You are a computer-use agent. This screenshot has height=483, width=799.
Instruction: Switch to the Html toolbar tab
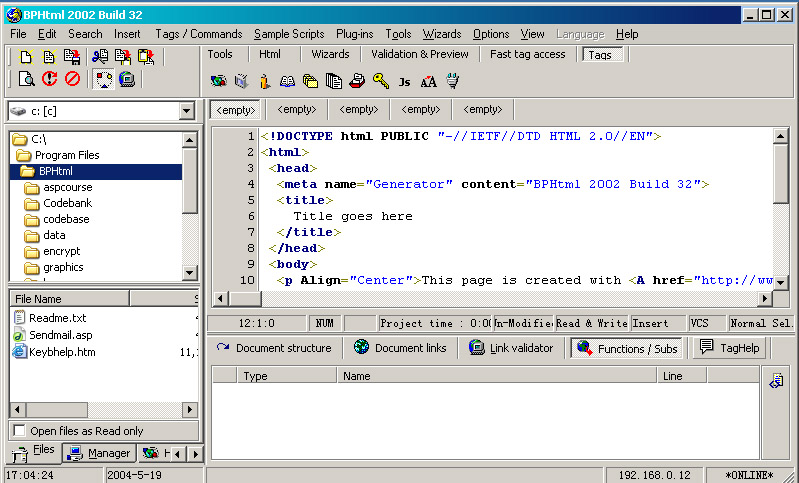coord(270,54)
